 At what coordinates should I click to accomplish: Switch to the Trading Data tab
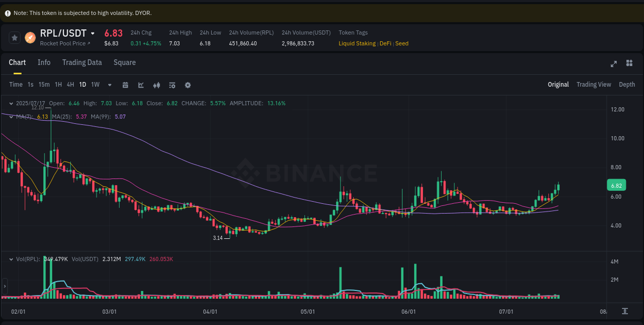(x=82, y=62)
